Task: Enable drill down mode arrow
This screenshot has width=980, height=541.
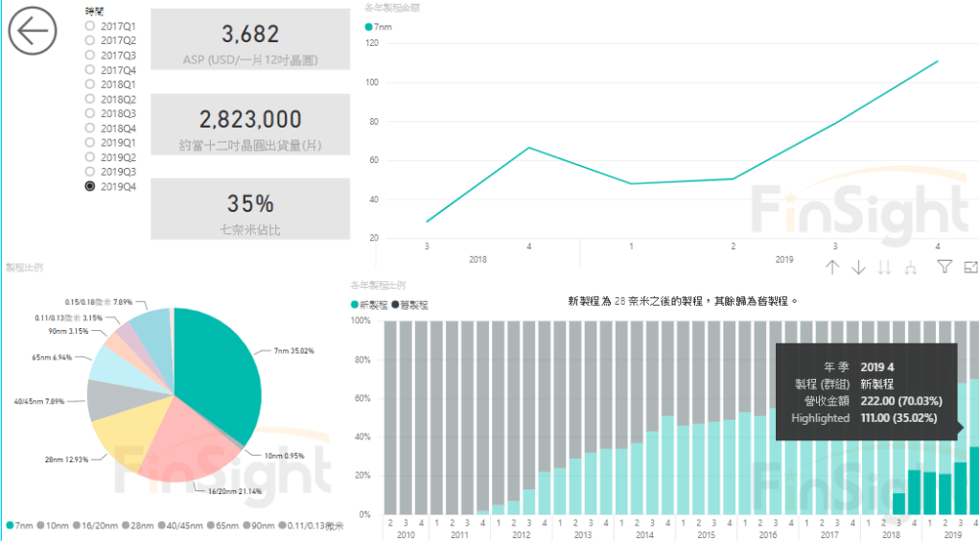Action: point(858,268)
